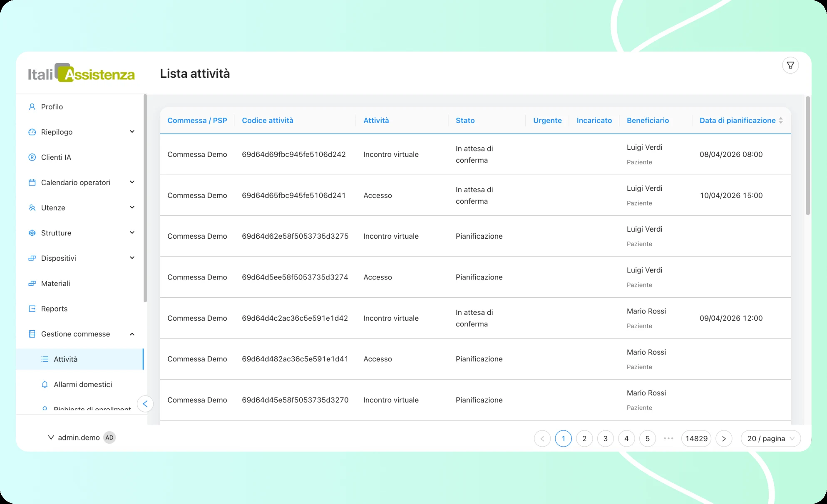Viewport: 827px width, 504px height.
Task: Open the filter funnel icon
Action: pos(790,65)
